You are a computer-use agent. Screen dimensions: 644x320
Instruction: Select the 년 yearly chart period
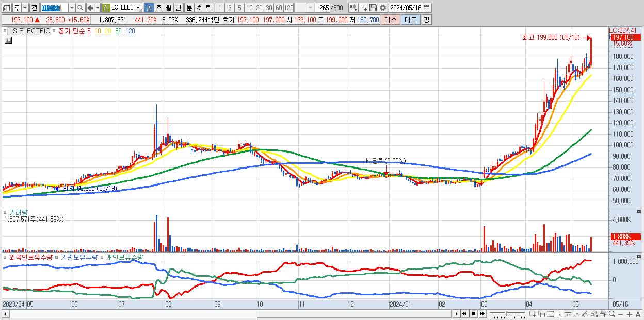[x=178, y=8]
